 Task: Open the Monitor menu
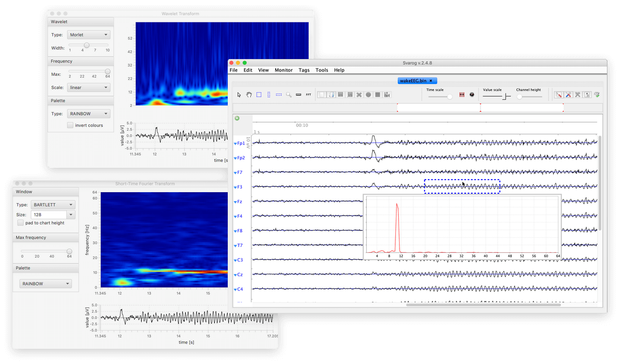(284, 70)
